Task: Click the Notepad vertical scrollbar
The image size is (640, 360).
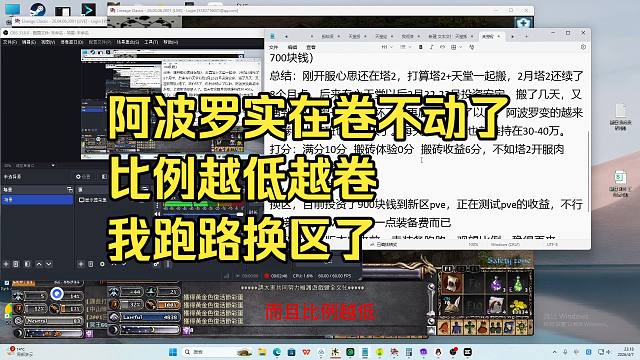Action: click(589, 171)
